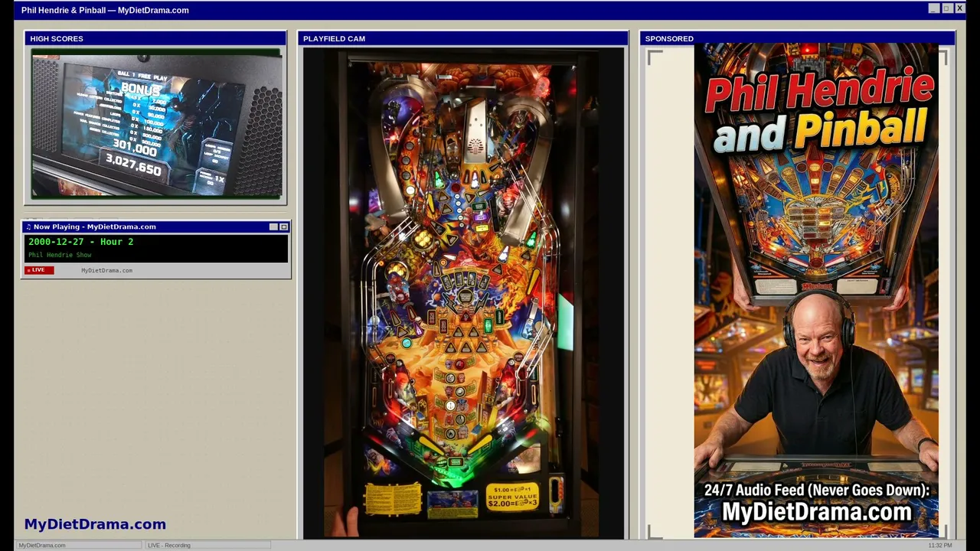Open the Playfield Cam video feed
The height and width of the screenshot is (551, 980).
(x=463, y=293)
